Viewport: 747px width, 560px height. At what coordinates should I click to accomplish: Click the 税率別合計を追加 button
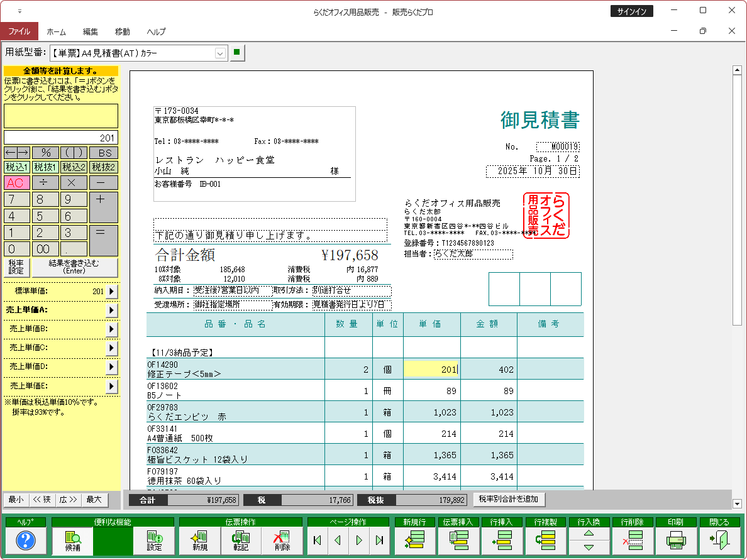pos(509,500)
